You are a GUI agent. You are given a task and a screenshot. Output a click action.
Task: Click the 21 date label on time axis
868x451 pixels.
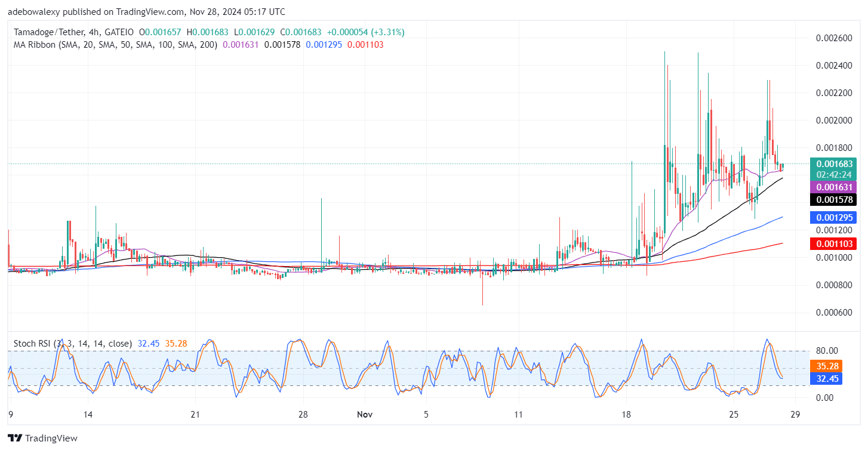click(196, 414)
